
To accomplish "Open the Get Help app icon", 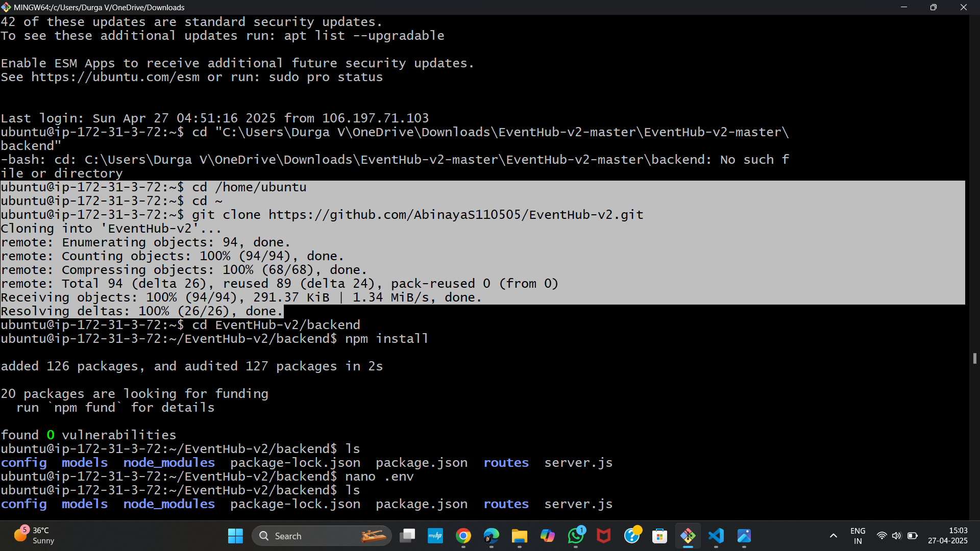I will (x=632, y=536).
